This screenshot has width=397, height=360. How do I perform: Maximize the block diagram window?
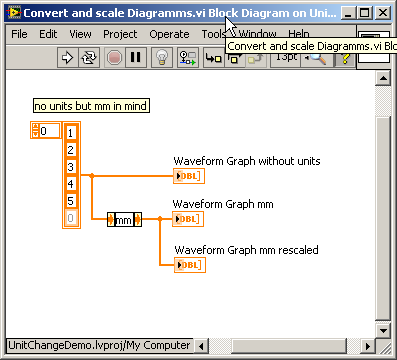coord(365,13)
